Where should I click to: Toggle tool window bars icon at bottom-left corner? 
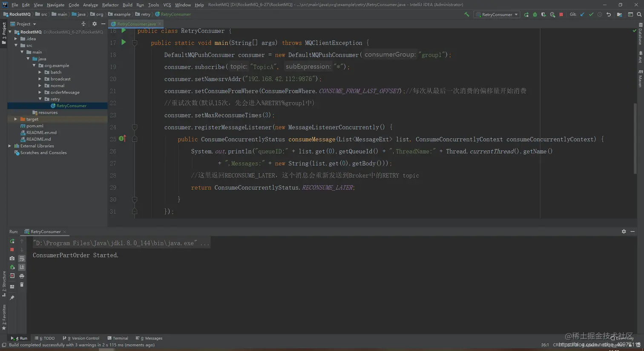[x=4, y=345]
